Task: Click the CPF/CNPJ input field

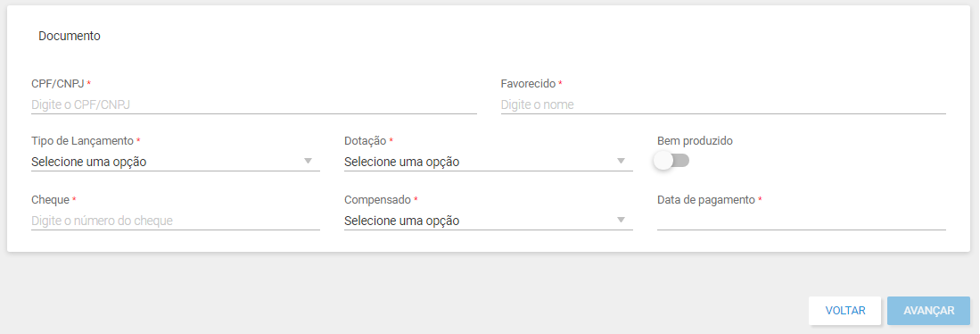Action: point(254,104)
